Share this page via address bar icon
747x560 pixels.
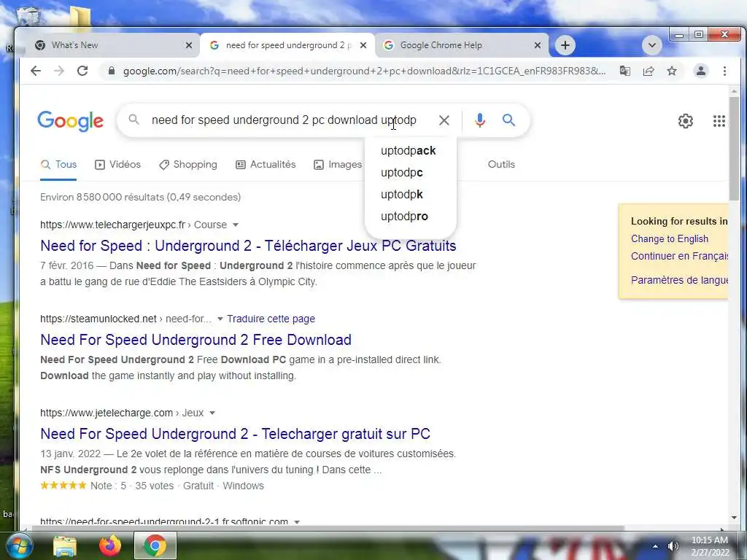(x=649, y=71)
